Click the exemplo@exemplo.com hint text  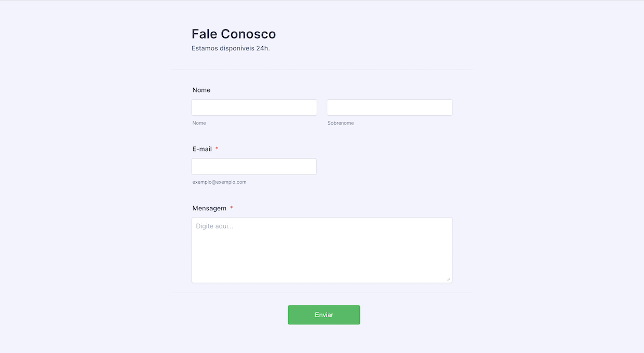point(219,182)
